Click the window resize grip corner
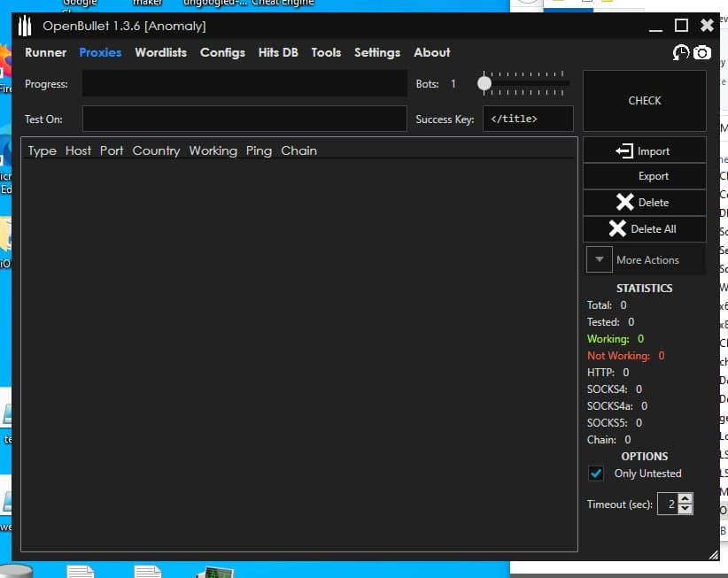This screenshot has height=578, width=728. click(714, 554)
